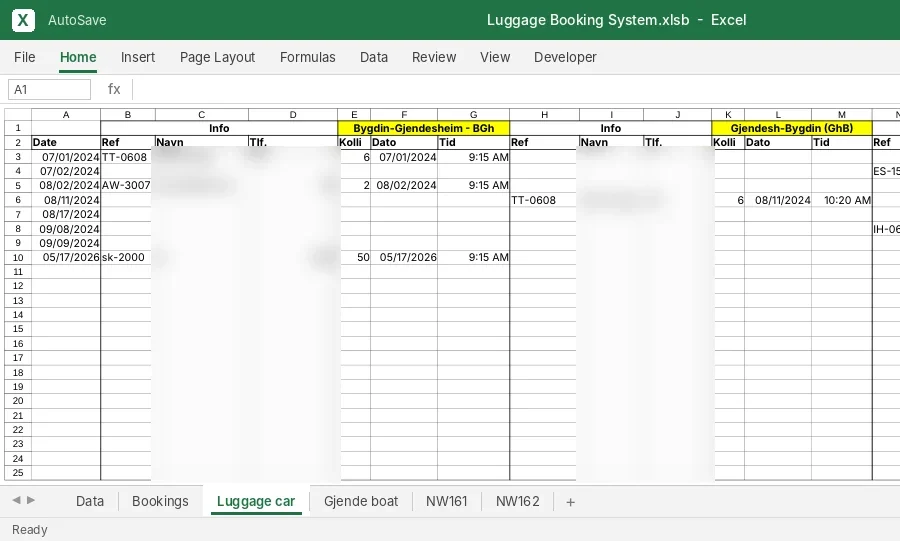Select the Kolli cell with value 50
Screen dimensions: 900x541
[354, 258]
